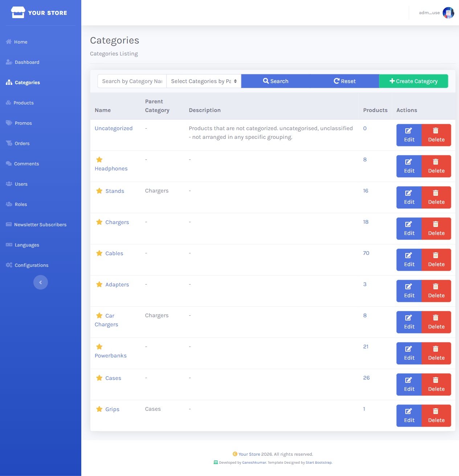Screen dimensions: 459x476
Task: Click the star icon beside Cases category
Action: coord(99,378)
